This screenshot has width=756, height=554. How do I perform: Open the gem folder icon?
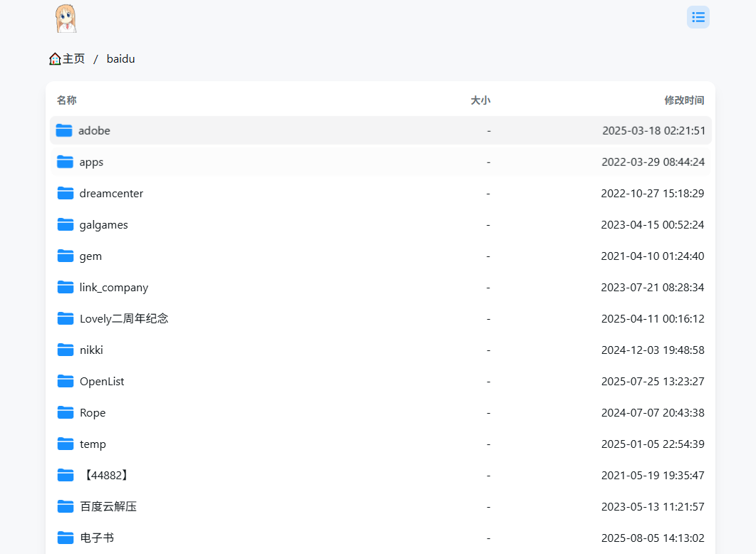(x=66, y=256)
